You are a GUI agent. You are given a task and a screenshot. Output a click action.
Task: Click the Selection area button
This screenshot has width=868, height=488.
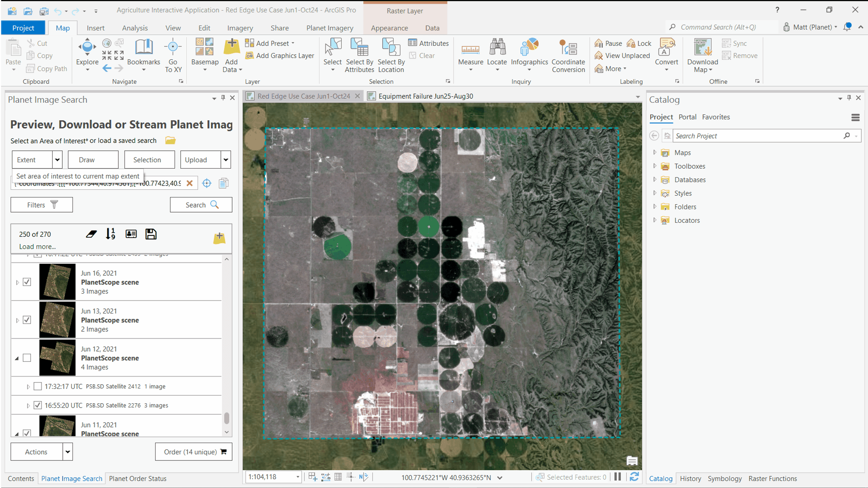pos(149,160)
